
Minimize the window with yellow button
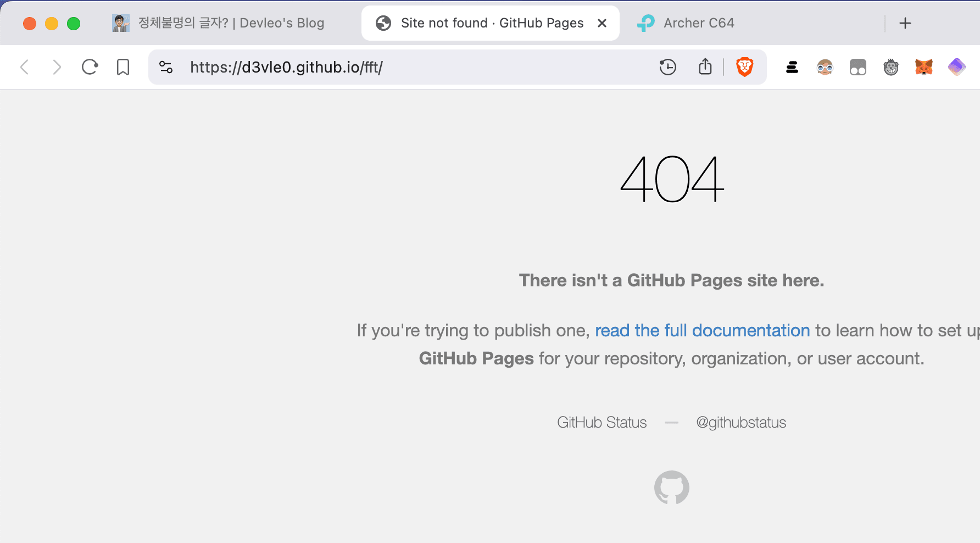pos(52,24)
